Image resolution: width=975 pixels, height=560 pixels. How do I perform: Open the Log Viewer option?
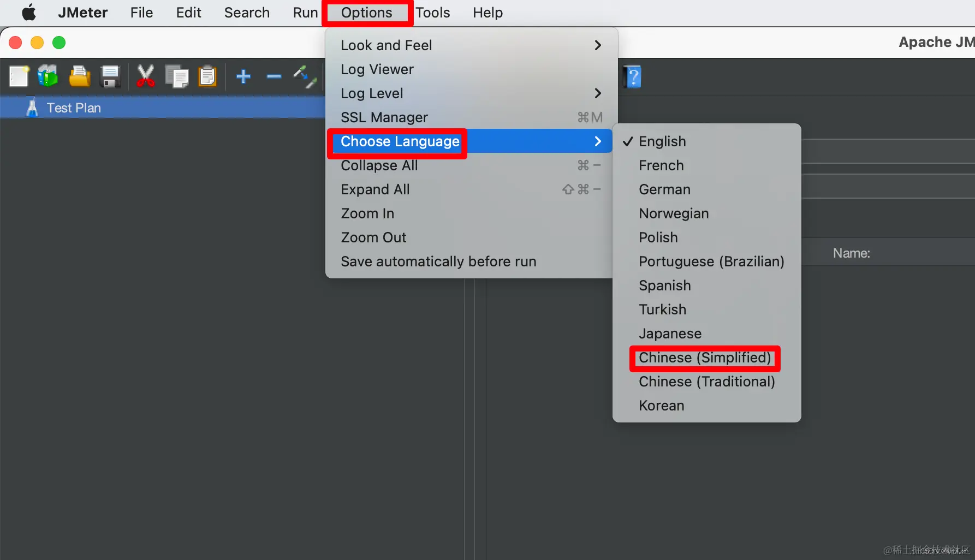pos(471,69)
